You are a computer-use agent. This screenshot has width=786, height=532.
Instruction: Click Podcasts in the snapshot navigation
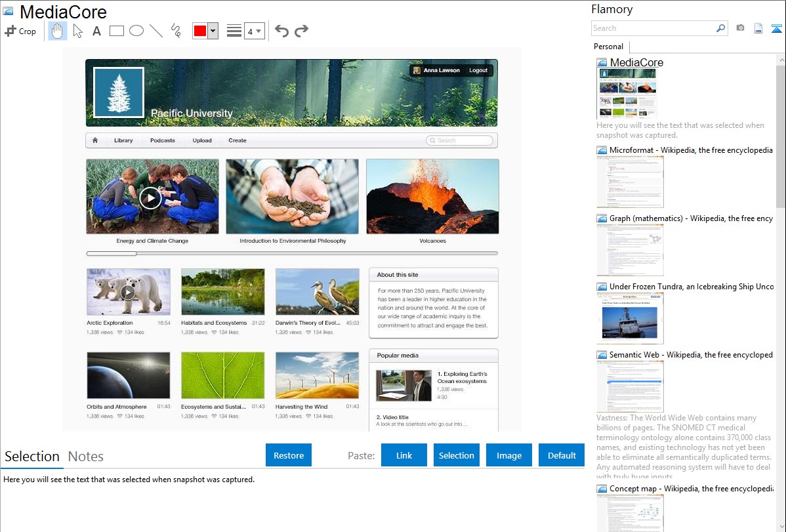click(x=163, y=140)
